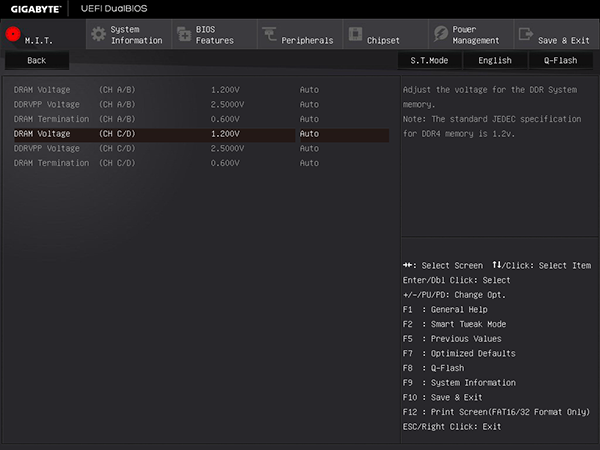This screenshot has width=600, height=450.
Task: Click the Back button
Action: point(37,60)
